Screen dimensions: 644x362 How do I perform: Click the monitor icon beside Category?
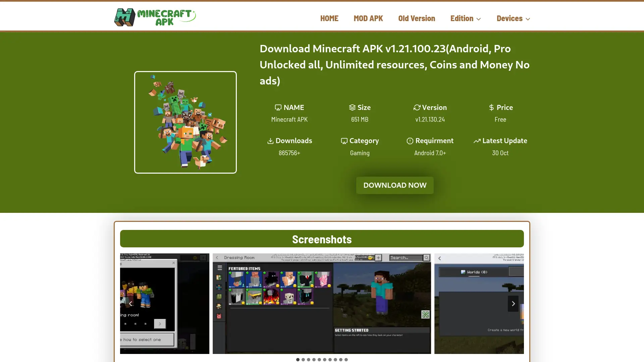[344, 141]
